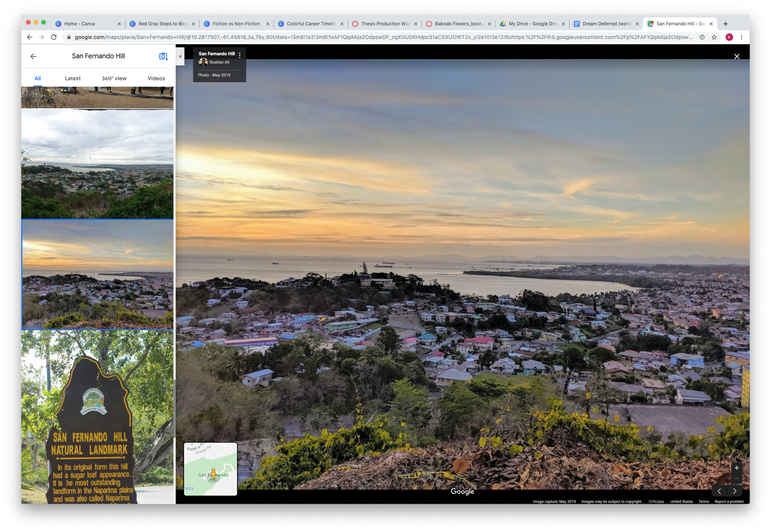This screenshot has height=532, width=771.
Task: Collapse the side panel arrow
Action: 180,56
